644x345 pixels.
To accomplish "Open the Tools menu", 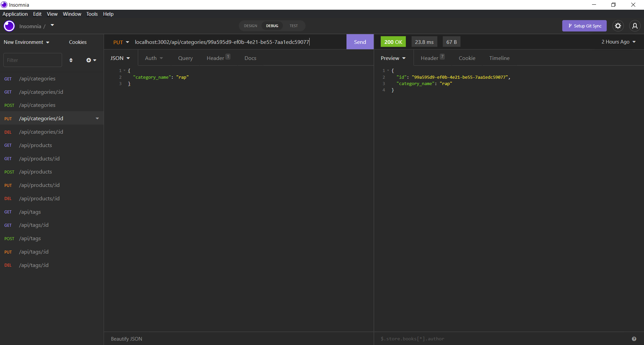I will click(x=92, y=14).
